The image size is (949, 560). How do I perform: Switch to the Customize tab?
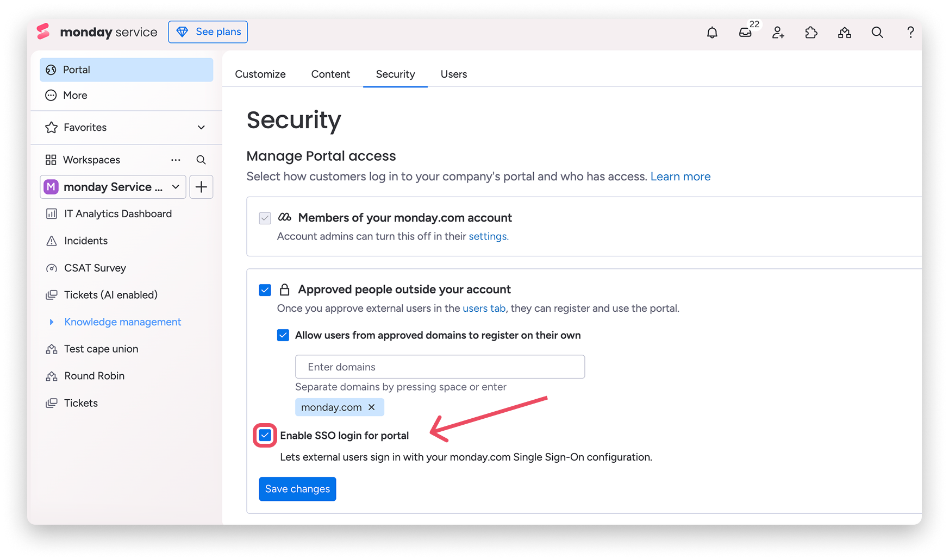pyautogui.click(x=260, y=74)
